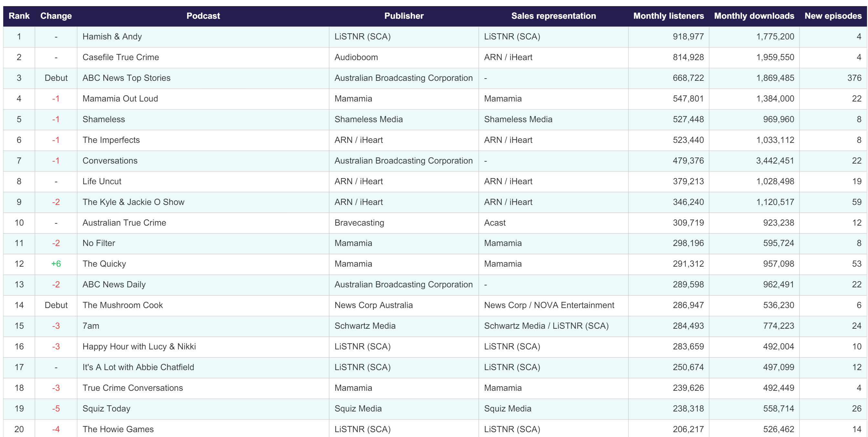Select the 53 new episodes value
868x437 pixels.
857,264
